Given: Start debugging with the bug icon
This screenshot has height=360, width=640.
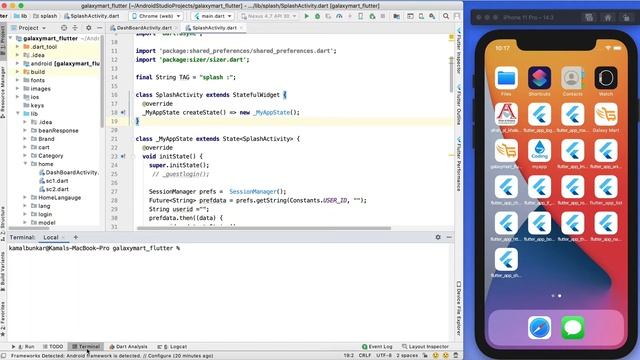Looking at the screenshot, I should pos(318,16).
